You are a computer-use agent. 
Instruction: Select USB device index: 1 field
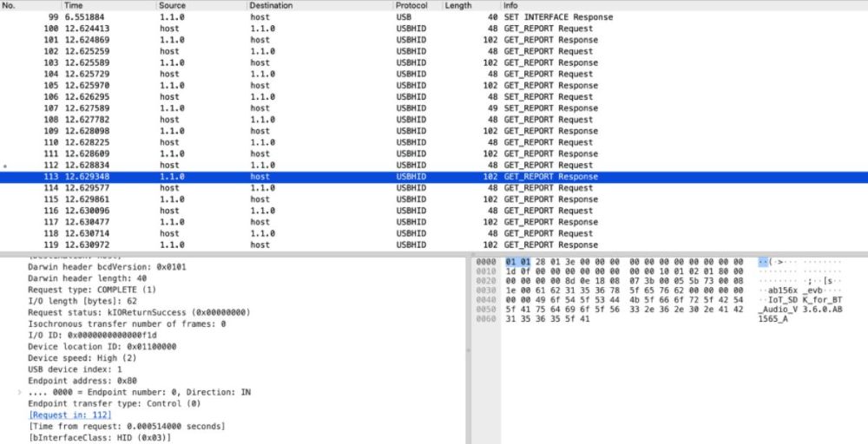tap(75, 369)
